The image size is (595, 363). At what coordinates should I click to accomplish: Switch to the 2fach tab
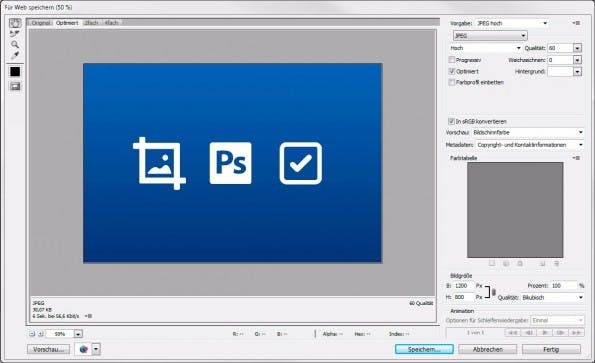[x=91, y=23]
